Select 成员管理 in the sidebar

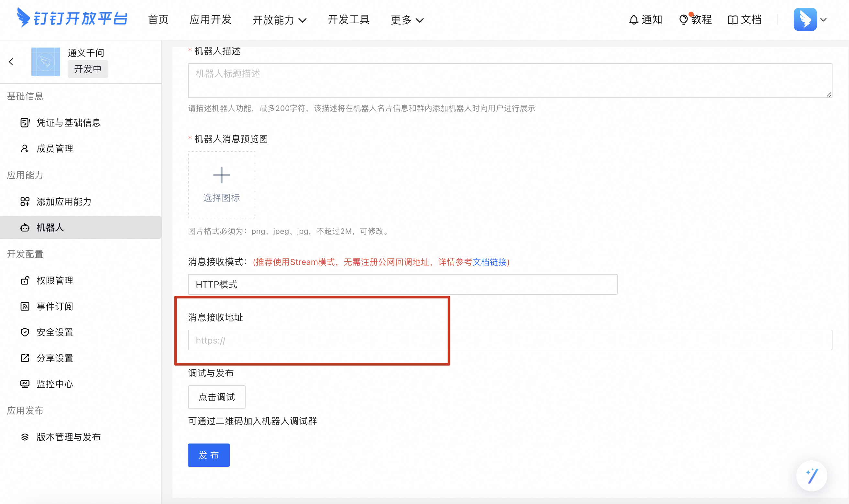point(55,148)
